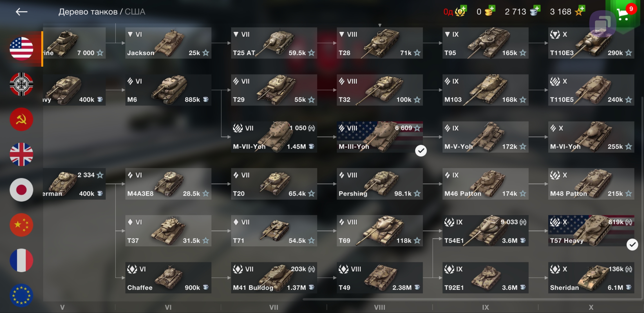Select the Germany nation flag

point(21,84)
